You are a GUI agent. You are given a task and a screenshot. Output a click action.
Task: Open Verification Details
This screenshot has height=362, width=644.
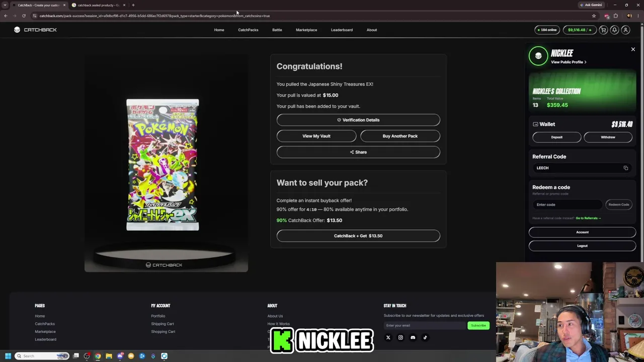pos(358,120)
